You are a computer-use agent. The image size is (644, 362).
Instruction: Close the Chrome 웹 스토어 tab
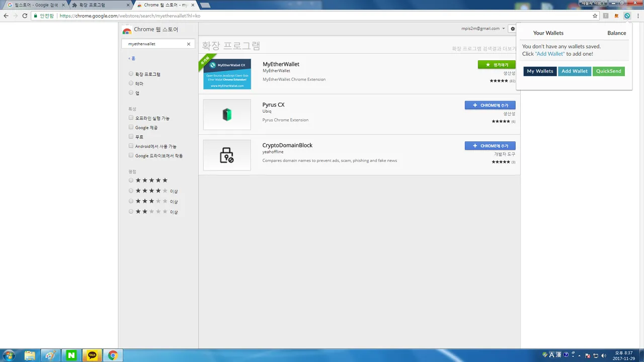click(192, 5)
